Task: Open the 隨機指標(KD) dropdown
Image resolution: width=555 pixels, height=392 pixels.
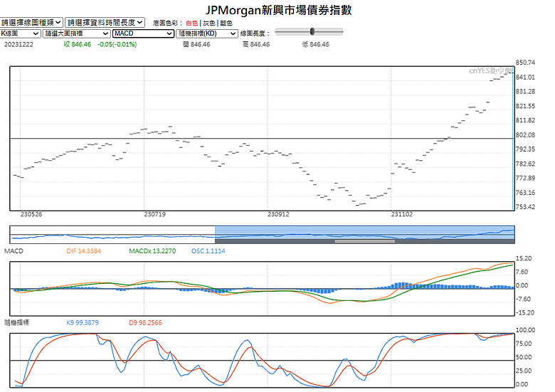Action: point(207,33)
